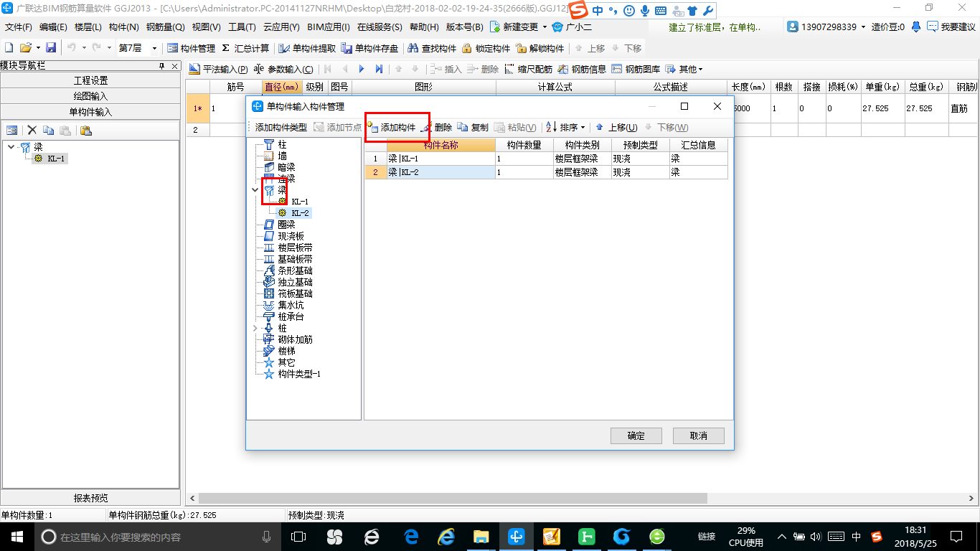Image resolution: width=980 pixels, height=551 pixels.
Task: Switch to 平法输入(P) mode
Action: pos(219,70)
